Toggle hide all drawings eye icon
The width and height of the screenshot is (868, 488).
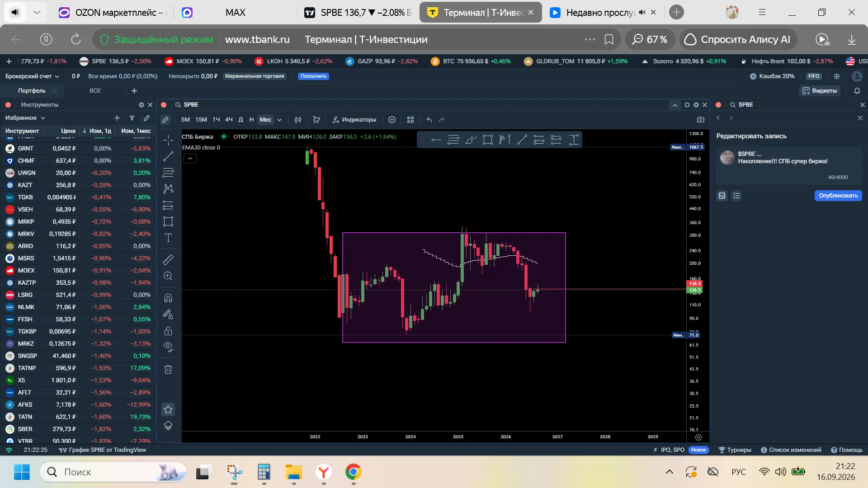tap(168, 347)
